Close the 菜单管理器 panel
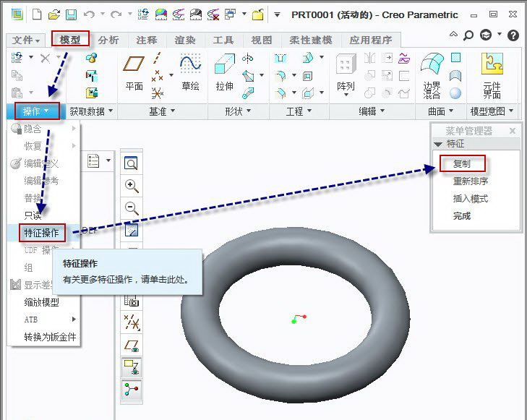The image size is (527, 420). (x=513, y=131)
